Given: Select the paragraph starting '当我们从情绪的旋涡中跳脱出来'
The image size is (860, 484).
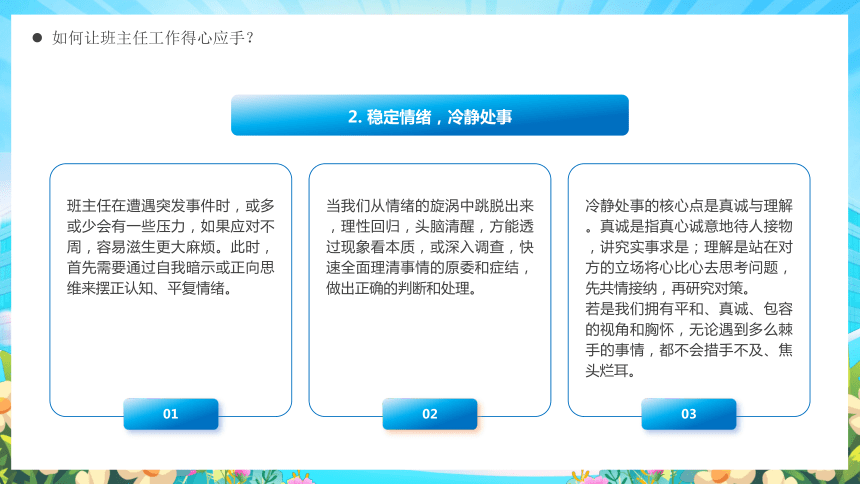Looking at the screenshot, I should (x=429, y=247).
